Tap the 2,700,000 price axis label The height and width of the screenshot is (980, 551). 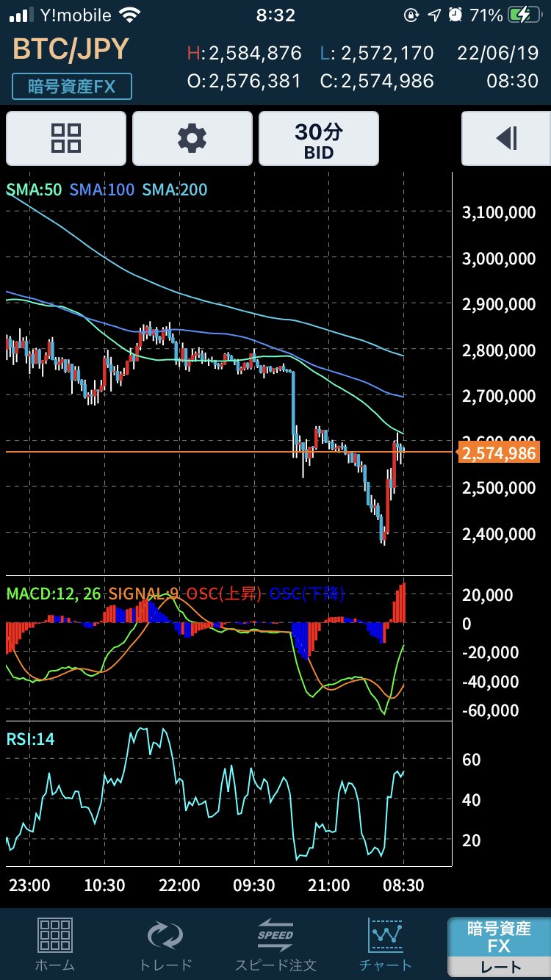point(499,396)
